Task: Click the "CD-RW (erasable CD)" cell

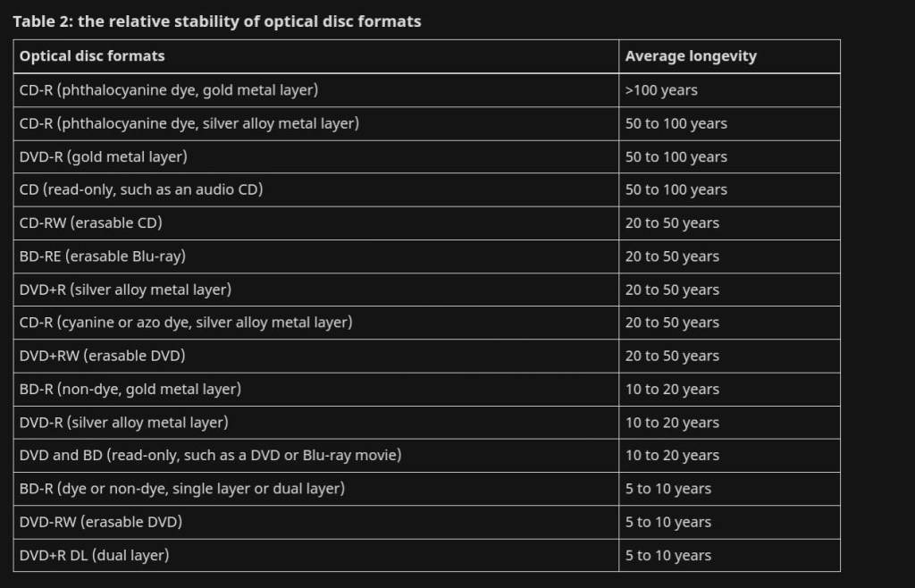Action: pos(91,223)
